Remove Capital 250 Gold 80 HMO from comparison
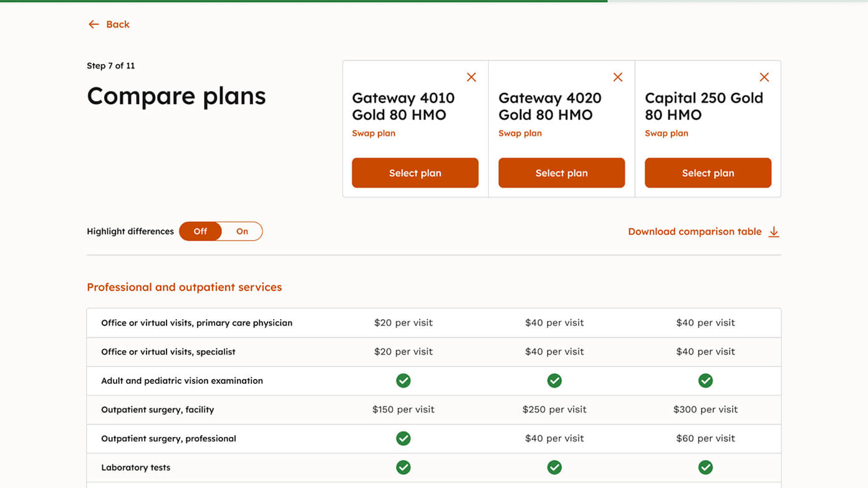This screenshot has height=488, width=868. [764, 77]
